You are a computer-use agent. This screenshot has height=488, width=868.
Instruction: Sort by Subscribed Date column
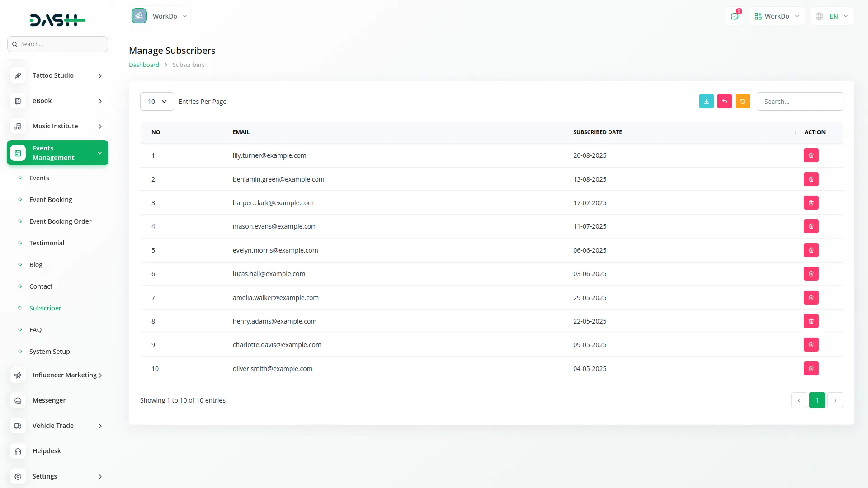pos(597,132)
